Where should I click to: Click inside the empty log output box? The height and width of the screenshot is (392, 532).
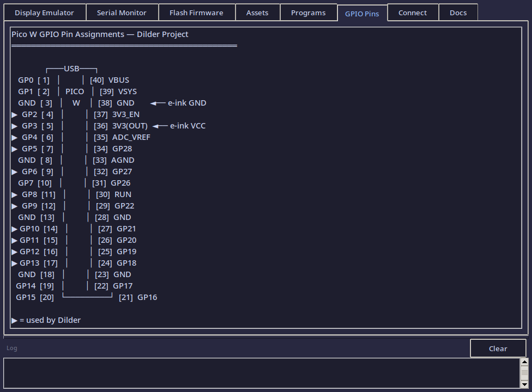pyautogui.click(x=262, y=373)
